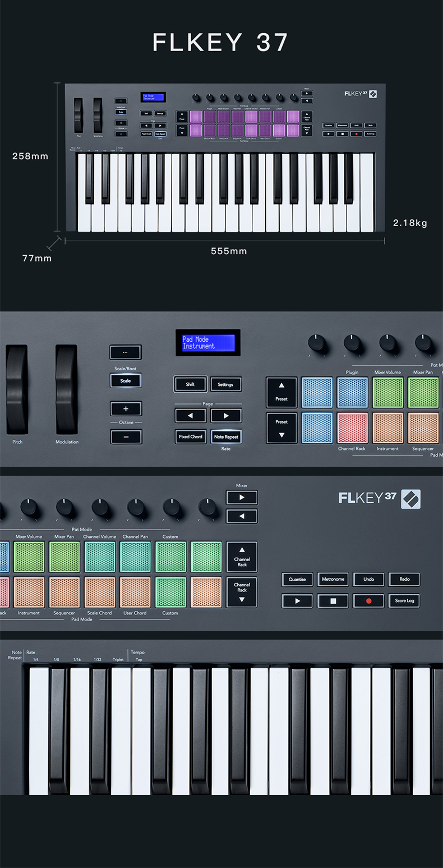The width and height of the screenshot is (443, 868).
Task: Click the large green pad directly above lower Custom label
Action: click(x=170, y=592)
